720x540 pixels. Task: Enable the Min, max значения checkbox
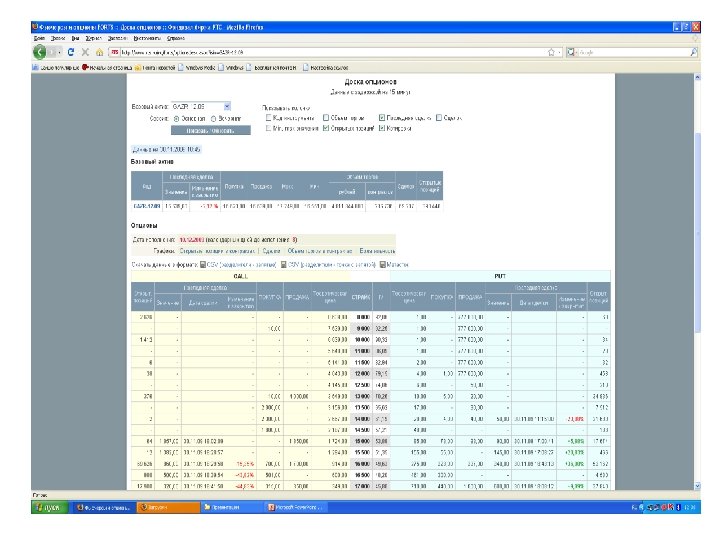click(269, 129)
